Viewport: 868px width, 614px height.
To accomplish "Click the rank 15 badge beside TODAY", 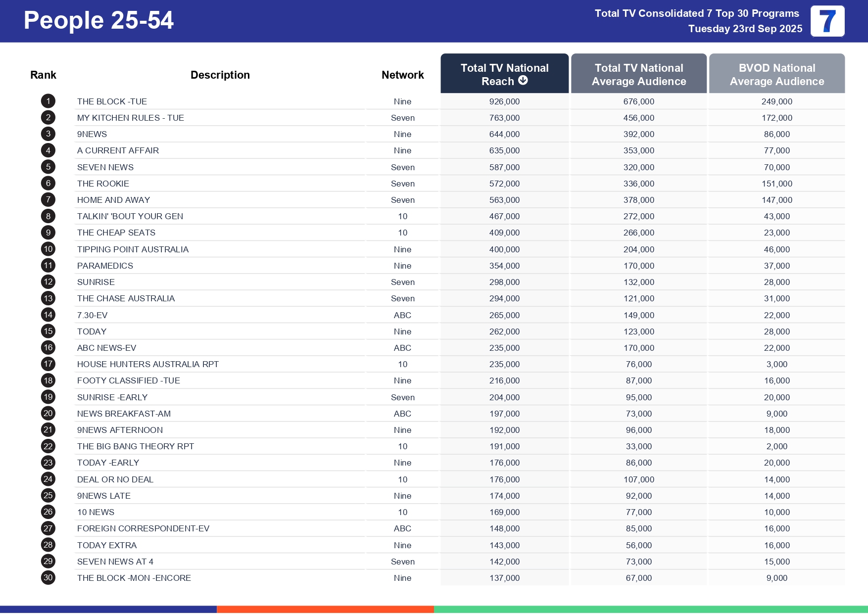I will coord(48,331).
